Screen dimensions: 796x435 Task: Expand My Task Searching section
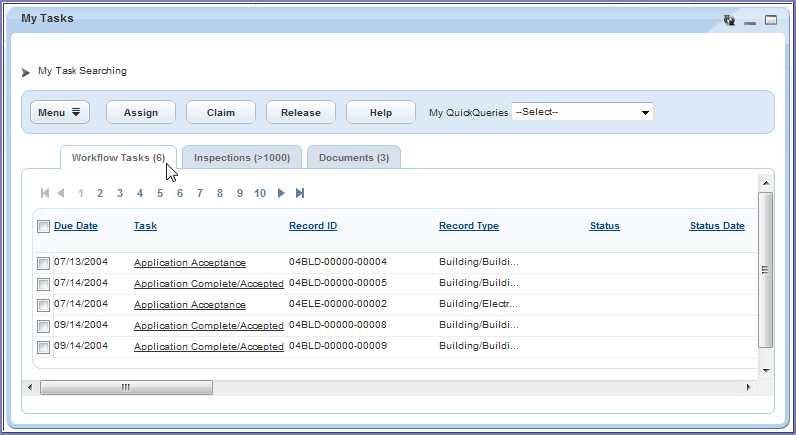pos(26,72)
